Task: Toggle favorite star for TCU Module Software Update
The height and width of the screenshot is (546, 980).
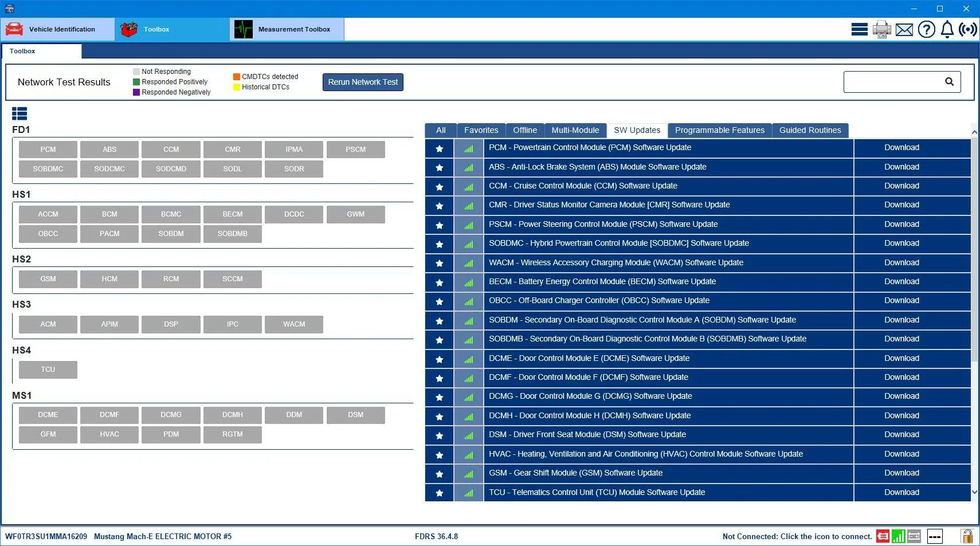Action: (440, 493)
